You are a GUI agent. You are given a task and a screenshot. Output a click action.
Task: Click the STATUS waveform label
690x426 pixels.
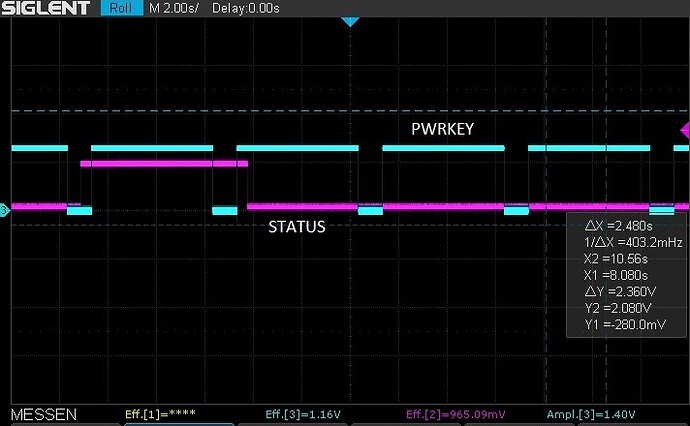(x=297, y=227)
